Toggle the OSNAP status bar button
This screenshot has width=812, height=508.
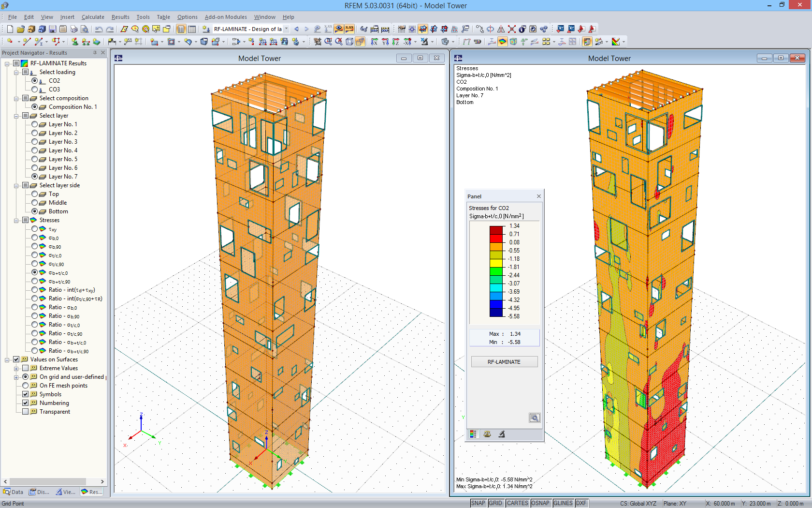point(540,503)
